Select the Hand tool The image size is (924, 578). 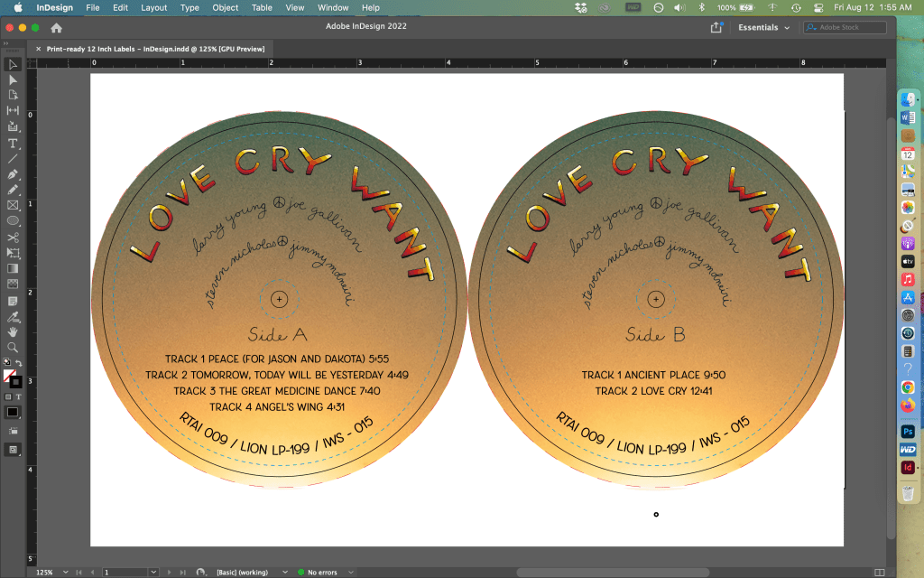13,331
